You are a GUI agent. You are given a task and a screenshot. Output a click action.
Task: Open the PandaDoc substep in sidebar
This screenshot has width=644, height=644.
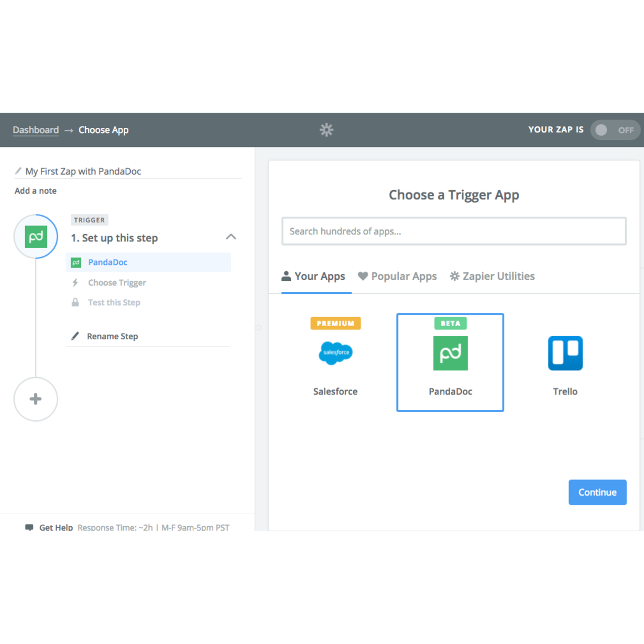coord(108,262)
